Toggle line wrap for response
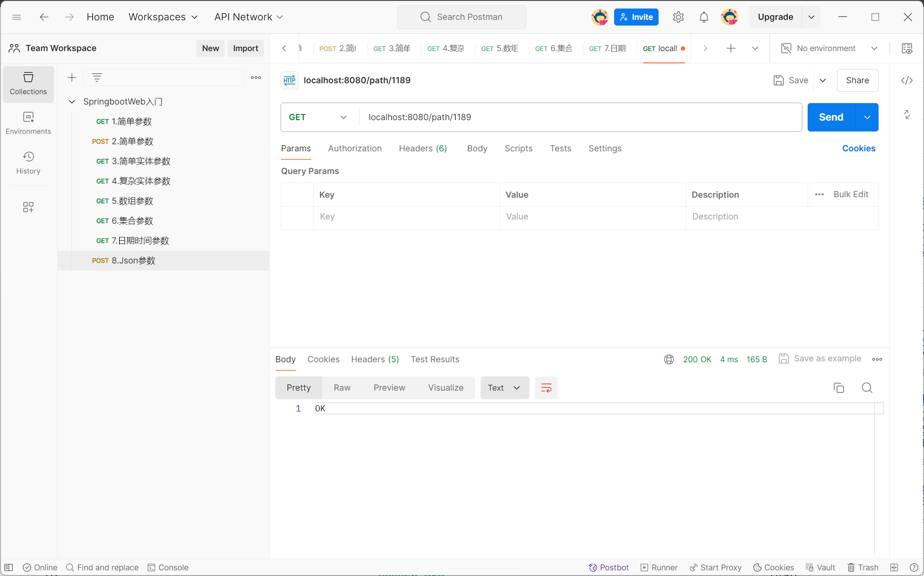The height and width of the screenshot is (576, 924). [546, 388]
